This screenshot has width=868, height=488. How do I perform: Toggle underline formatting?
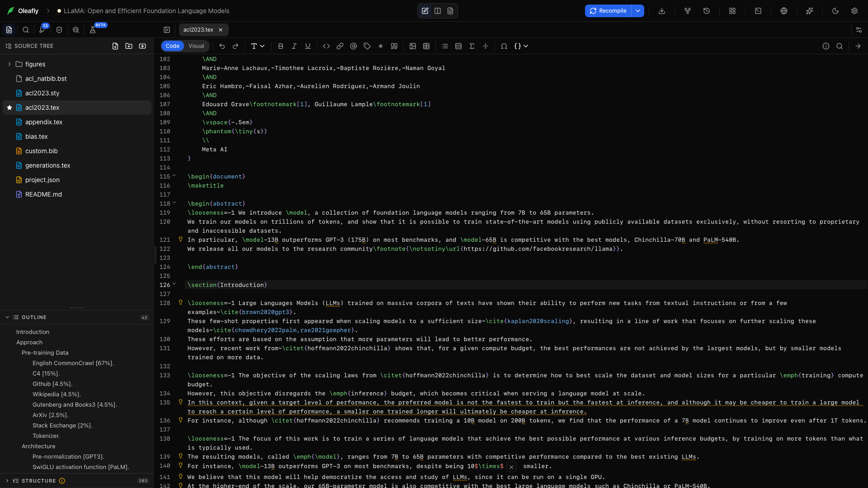[308, 46]
